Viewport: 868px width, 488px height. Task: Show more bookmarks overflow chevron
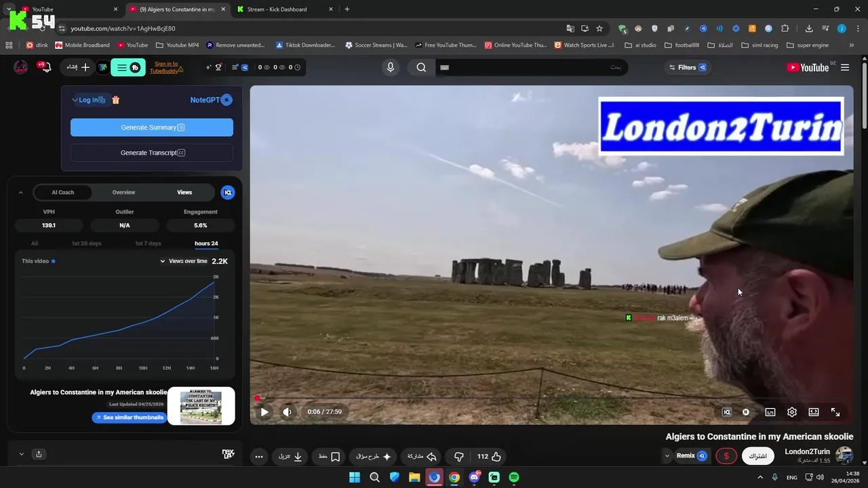pos(852,45)
